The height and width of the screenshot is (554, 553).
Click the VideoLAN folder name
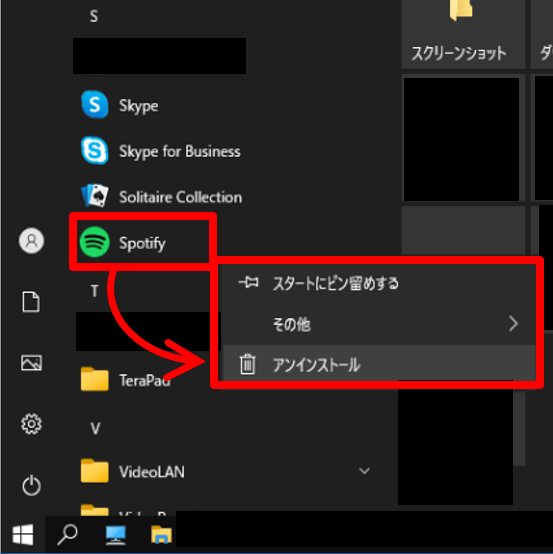pyautogui.click(x=152, y=472)
